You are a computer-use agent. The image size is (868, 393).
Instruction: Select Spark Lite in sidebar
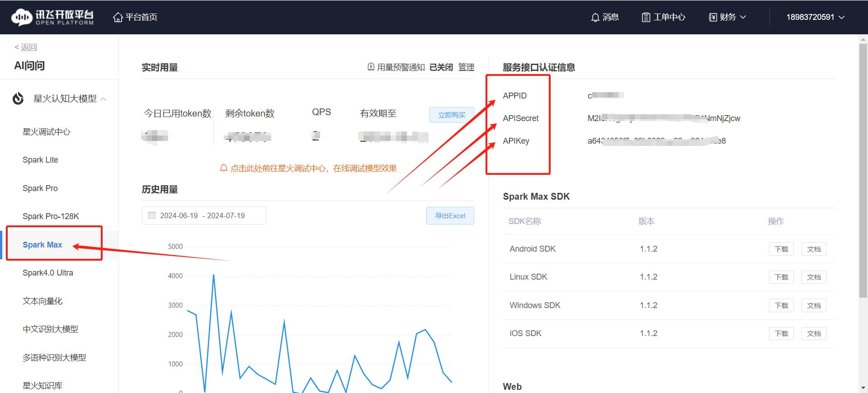pyautogui.click(x=40, y=160)
